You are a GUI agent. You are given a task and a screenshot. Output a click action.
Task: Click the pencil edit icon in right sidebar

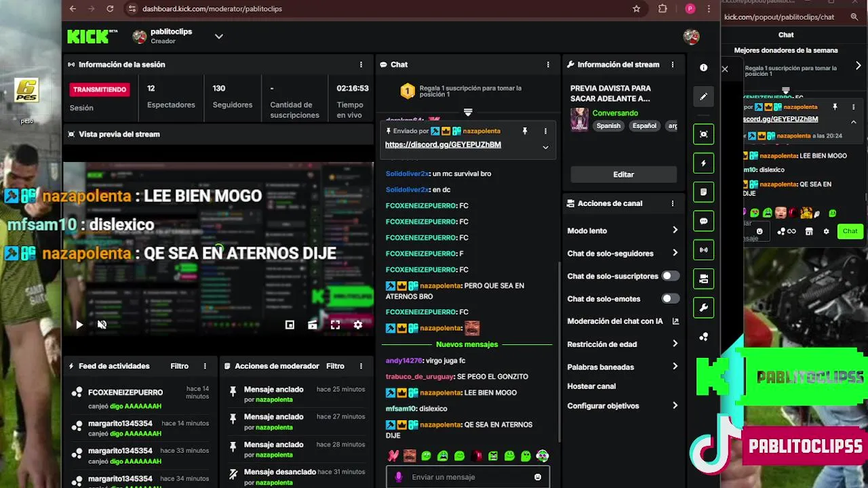pos(703,97)
